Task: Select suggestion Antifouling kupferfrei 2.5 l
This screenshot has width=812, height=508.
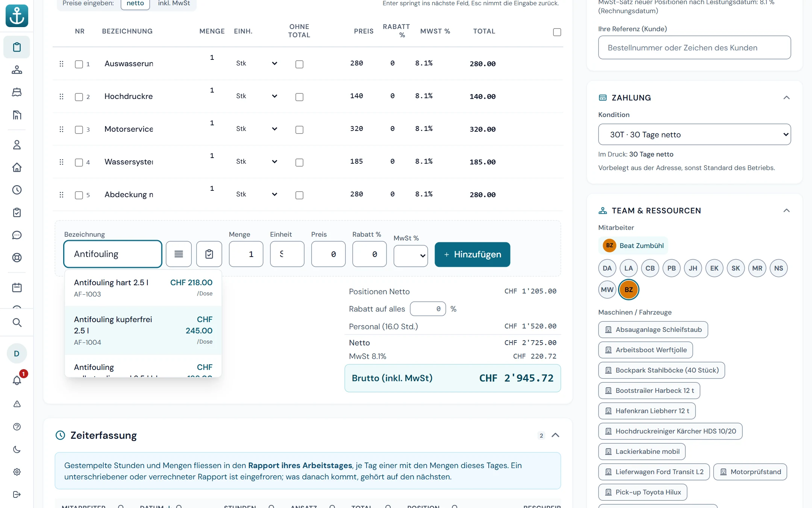Action: point(143,330)
